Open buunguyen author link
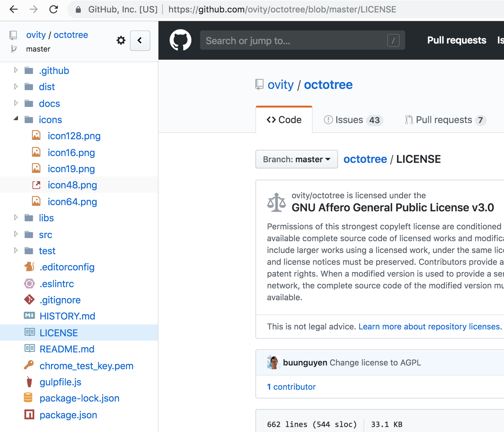This screenshot has width=504, height=432. pyautogui.click(x=305, y=363)
